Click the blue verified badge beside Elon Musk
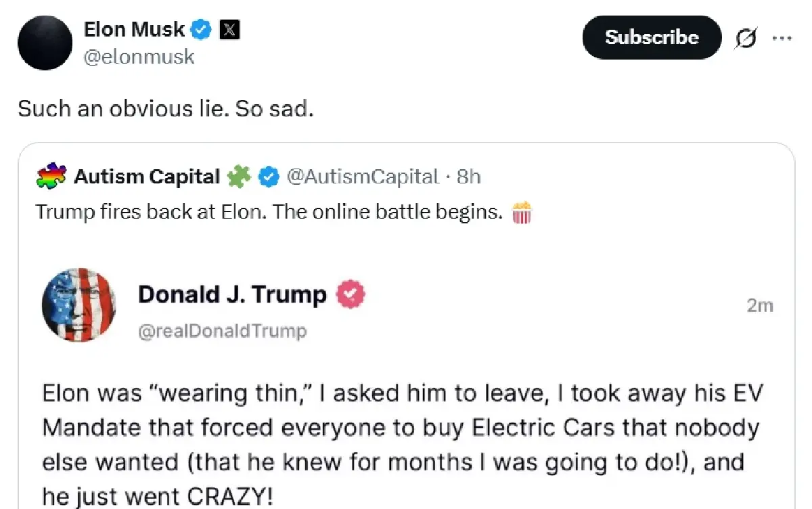The image size is (812, 509). (x=202, y=30)
